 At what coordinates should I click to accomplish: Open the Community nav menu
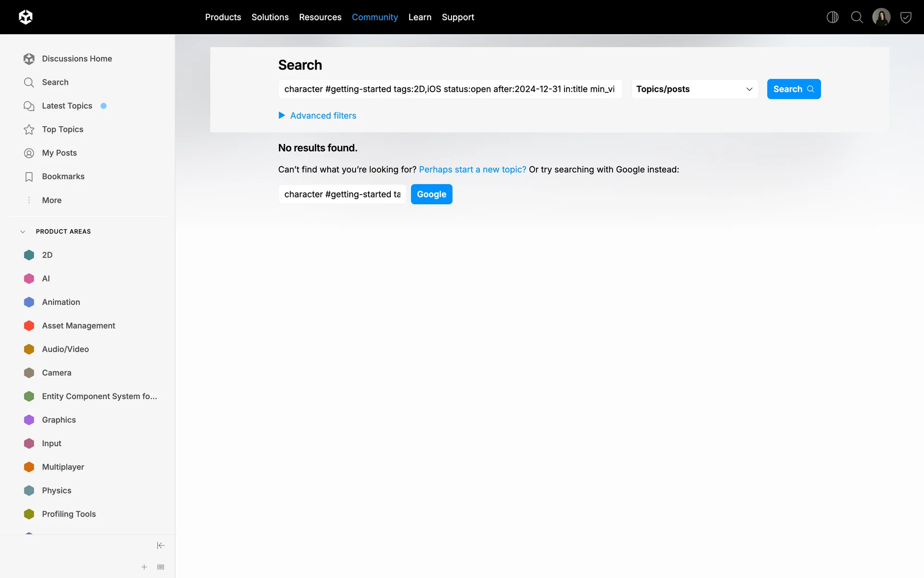pyautogui.click(x=374, y=17)
